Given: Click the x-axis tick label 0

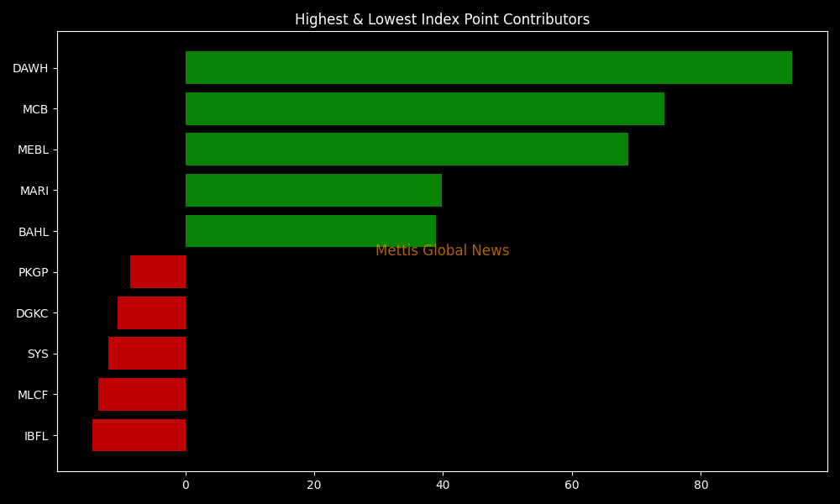Looking at the screenshot, I should 186,485.
